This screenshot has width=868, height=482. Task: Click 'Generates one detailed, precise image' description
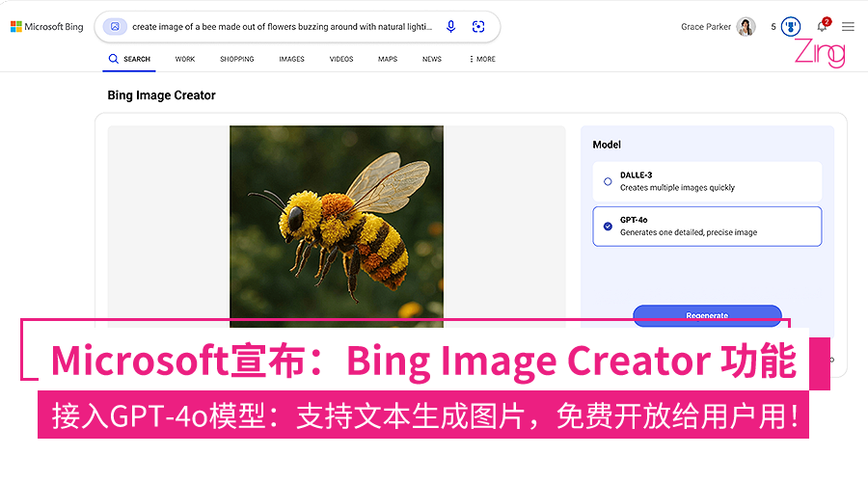point(689,232)
